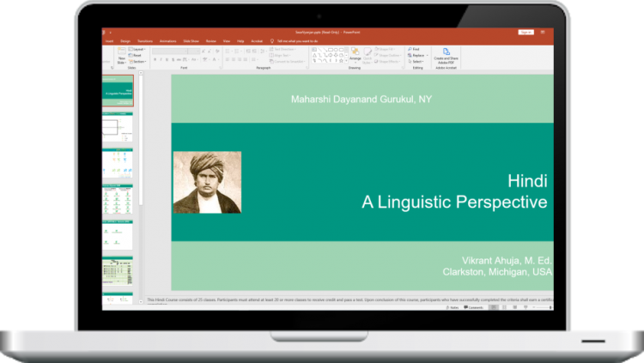
Task: Click Create and Share Adobe PDF icon
Action: tap(446, 55)
